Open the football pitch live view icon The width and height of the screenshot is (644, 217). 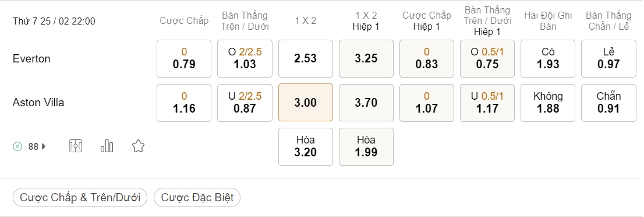click(x=76, y=146)
